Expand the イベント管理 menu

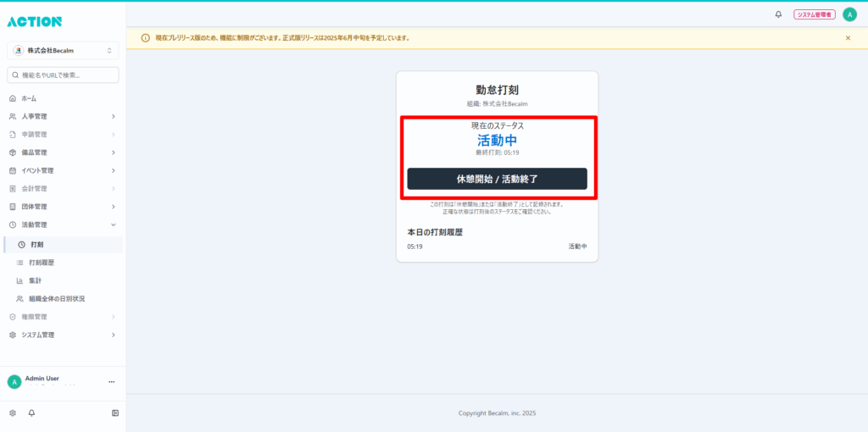click(63, 170)
